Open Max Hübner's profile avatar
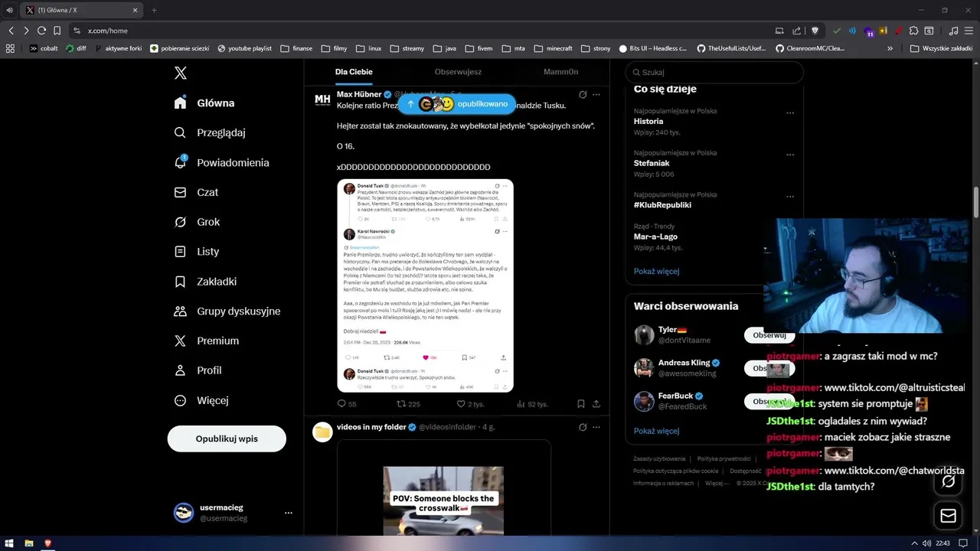The image size is (980, 551). tap(322, 101)
